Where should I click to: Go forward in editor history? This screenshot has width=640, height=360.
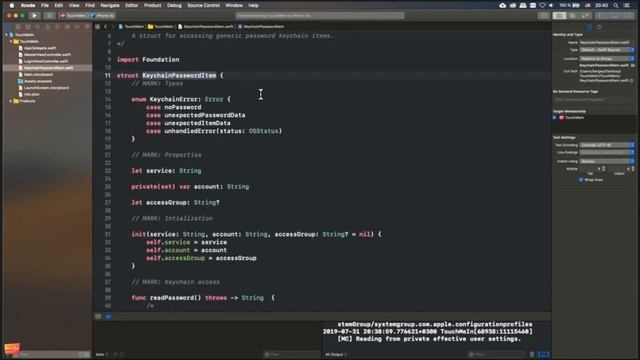pos(113,27)
